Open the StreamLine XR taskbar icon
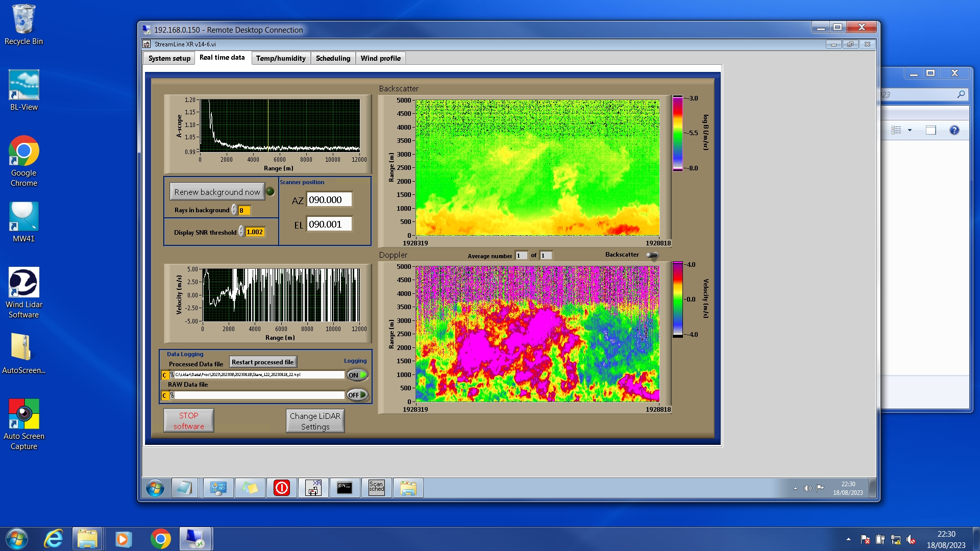Image resolution: width=980 pixels, height=551 pixels. [x=313, y=488]
